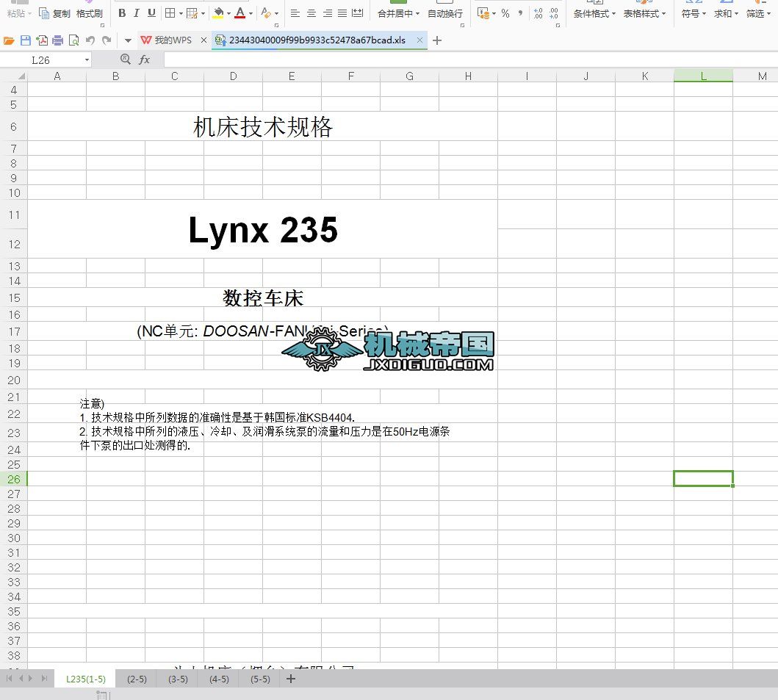Click the zoom formula bar icon
Screen dimensions: 778x700
[x=126, y=59]
